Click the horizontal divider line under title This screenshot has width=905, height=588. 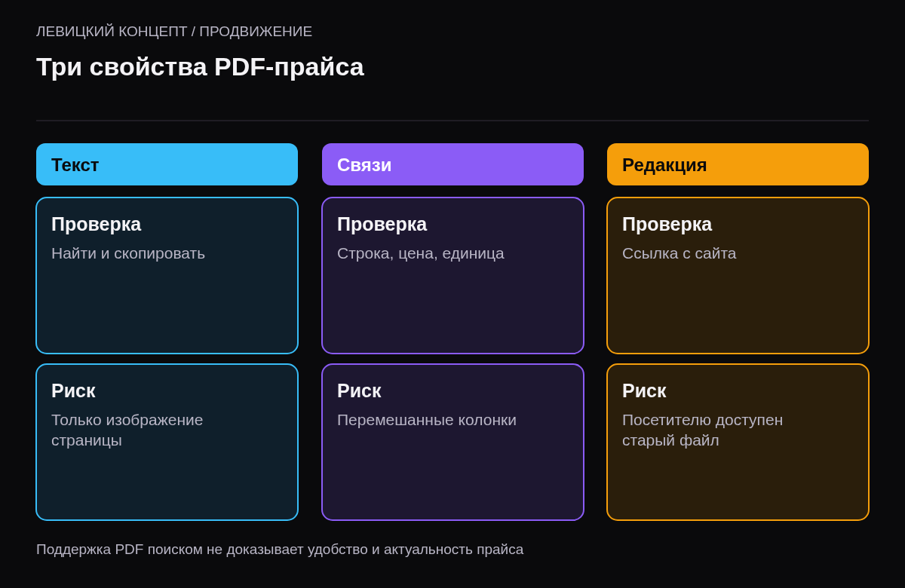[x=452, y=121]
